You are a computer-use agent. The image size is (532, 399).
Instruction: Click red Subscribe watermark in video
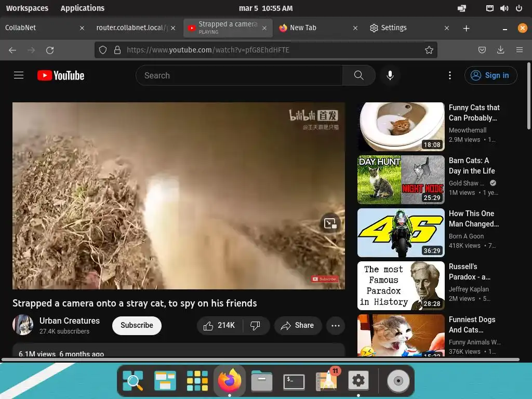[x=325, y=279]
